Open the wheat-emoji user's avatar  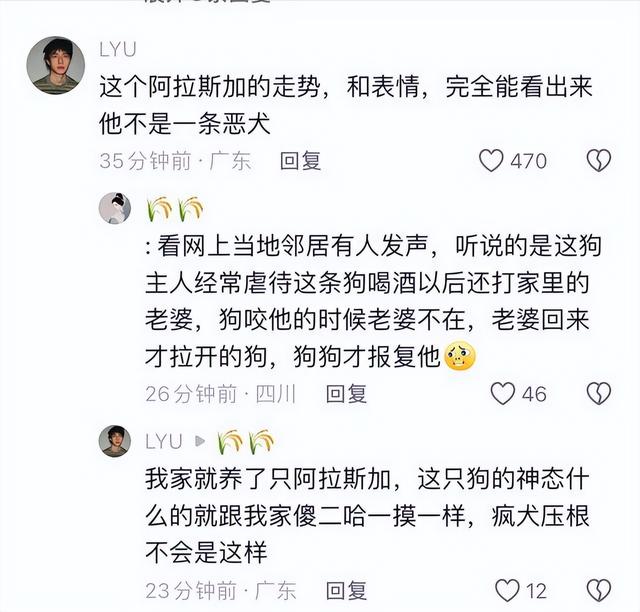[x=115, y=209]
